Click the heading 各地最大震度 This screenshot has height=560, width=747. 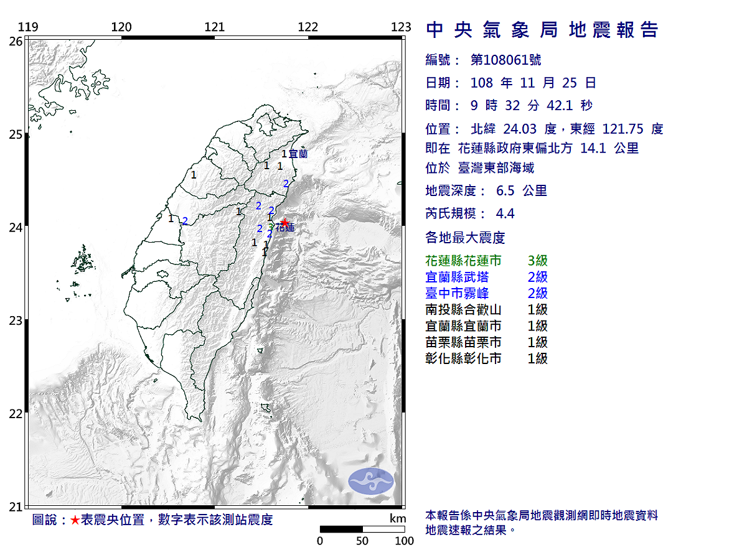coord(465,237)
